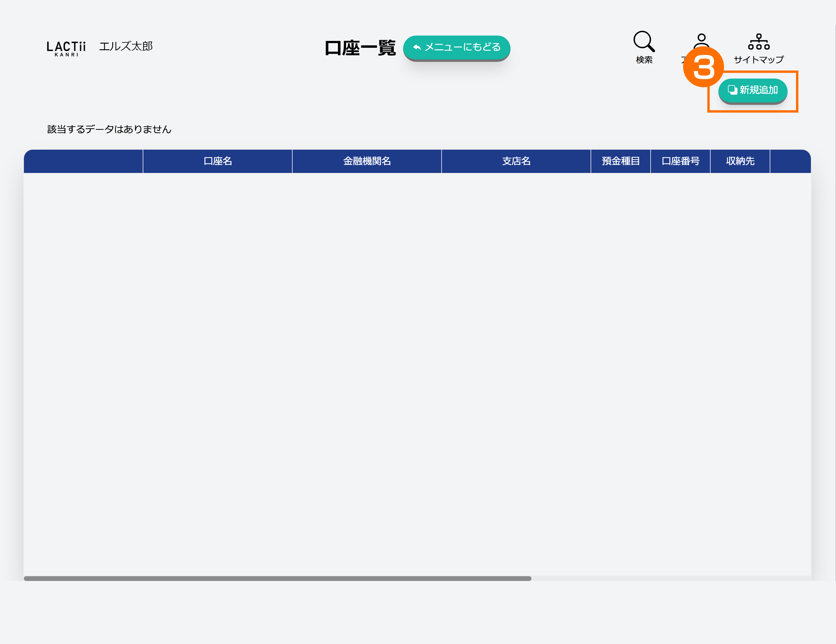Click the blank first table header cell
This screenshot has height=644, width=836.
coord(83,161)
